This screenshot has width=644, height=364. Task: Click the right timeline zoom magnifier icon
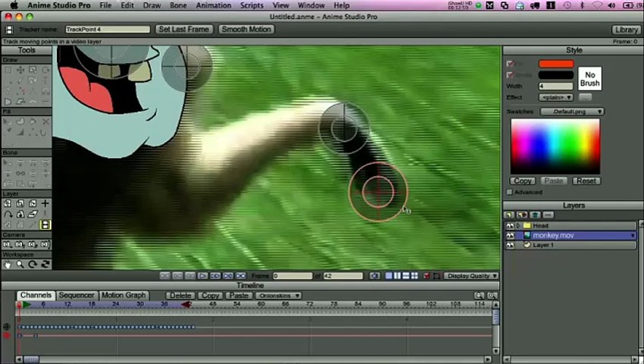click(x=492, y=295)
